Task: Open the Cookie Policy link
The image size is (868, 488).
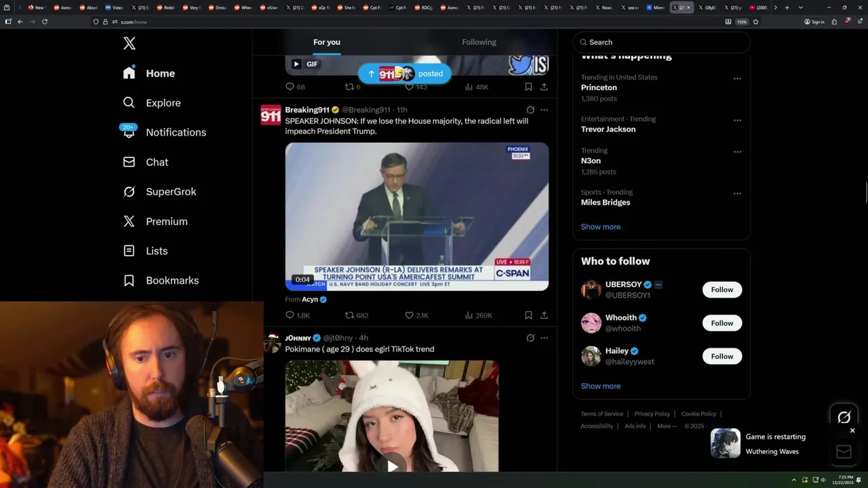Action: coord(698,414)
